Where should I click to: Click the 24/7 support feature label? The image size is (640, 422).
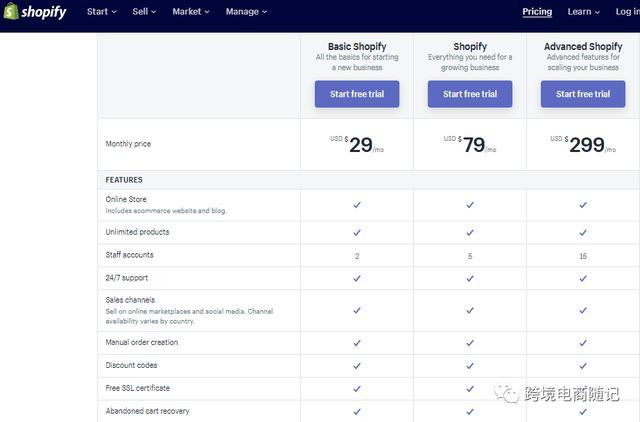[127, 278]
